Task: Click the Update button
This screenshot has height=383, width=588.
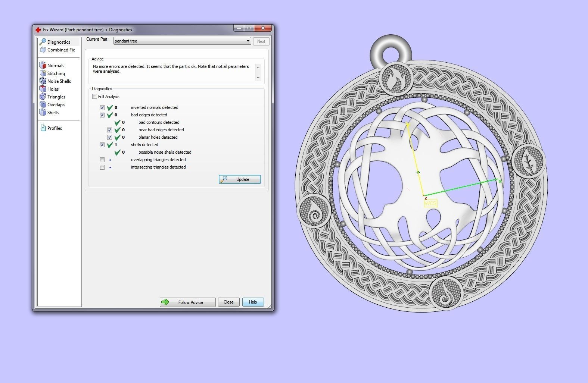Action: click(240, 179)
